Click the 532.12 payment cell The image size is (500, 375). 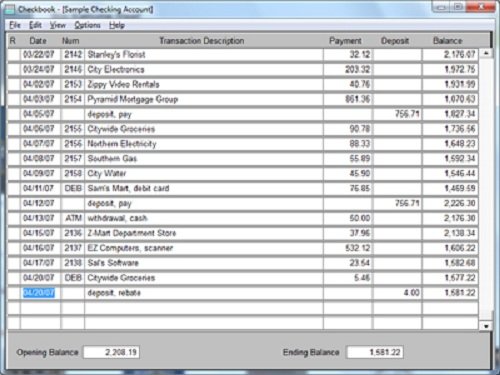(347, 248)
